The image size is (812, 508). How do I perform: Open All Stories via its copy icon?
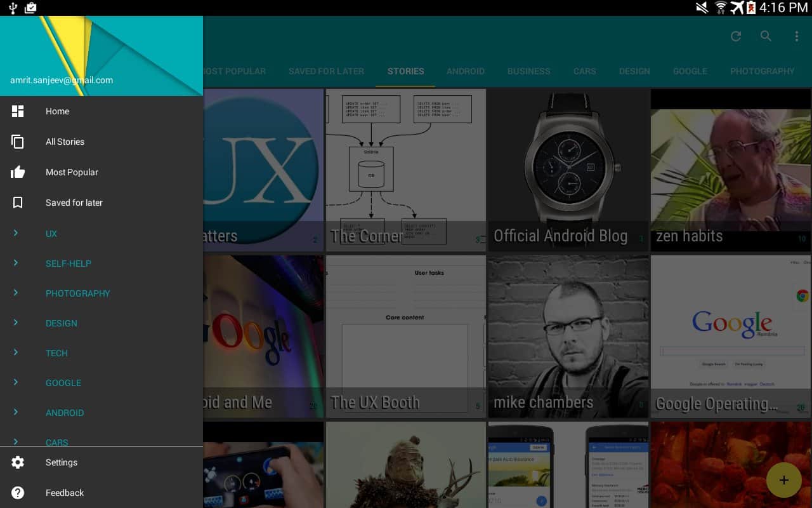point(18,142)
